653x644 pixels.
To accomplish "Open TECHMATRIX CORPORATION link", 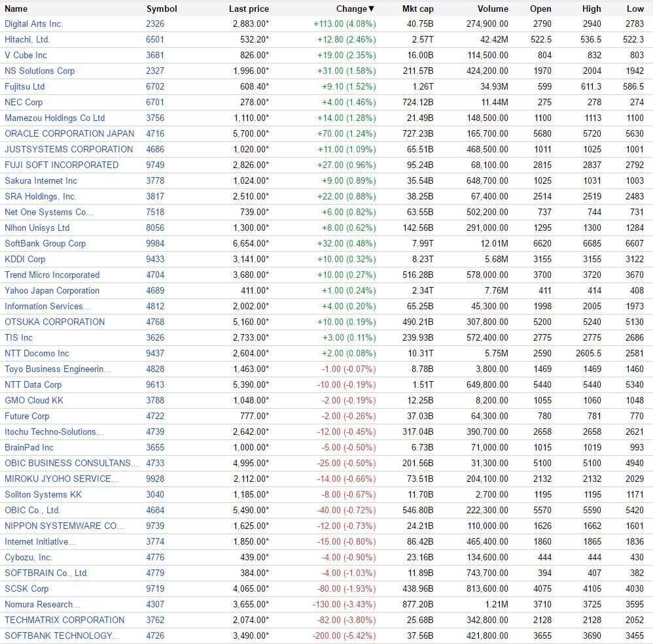I will tap(65, 620).
